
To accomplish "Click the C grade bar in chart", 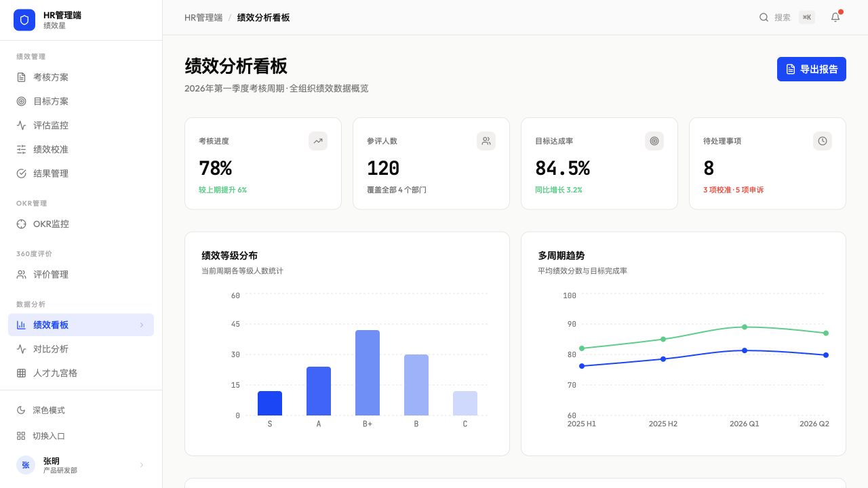I will (x=465, y=403).
